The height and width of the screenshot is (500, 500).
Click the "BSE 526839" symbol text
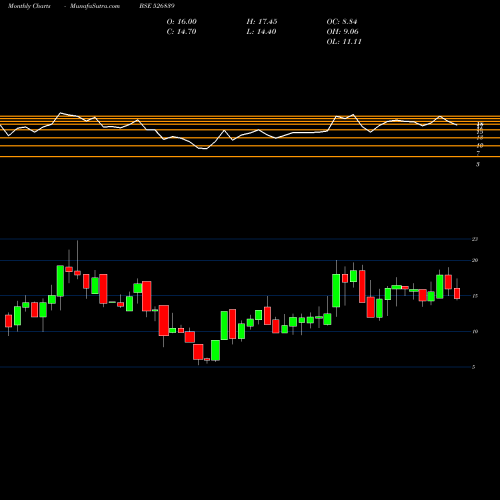[157, 6]
